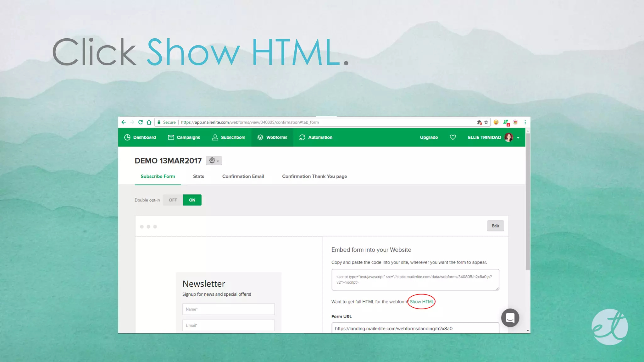
Task: Open the Chrome three-dot menu
Action: 525,122
